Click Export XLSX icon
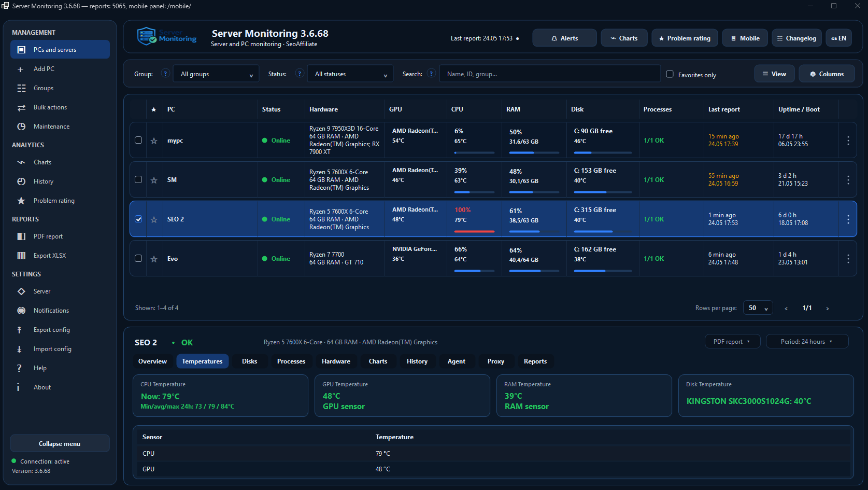Viewport: 868px width, 490px height. (x=21, y=256)
